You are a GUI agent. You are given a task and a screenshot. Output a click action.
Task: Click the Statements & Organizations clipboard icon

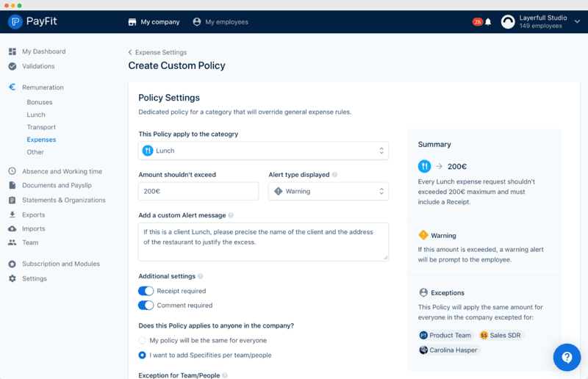click(x=12, y=200)
